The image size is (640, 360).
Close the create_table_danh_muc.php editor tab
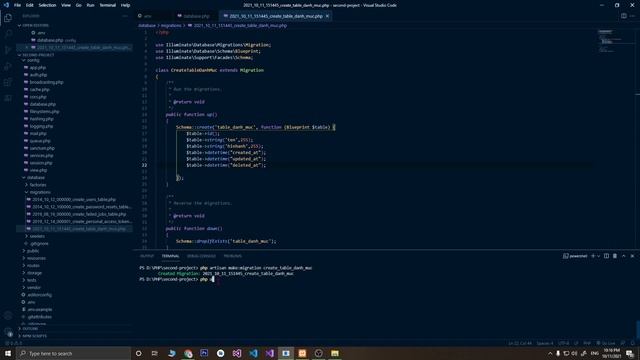327,16
